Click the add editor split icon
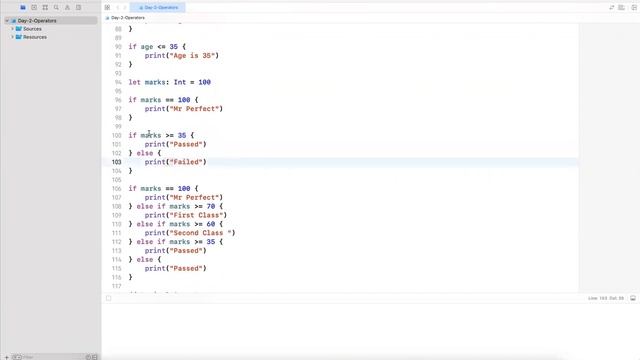Screen dimensions: 640x360 pyautogui.click(x=634, y=7)
